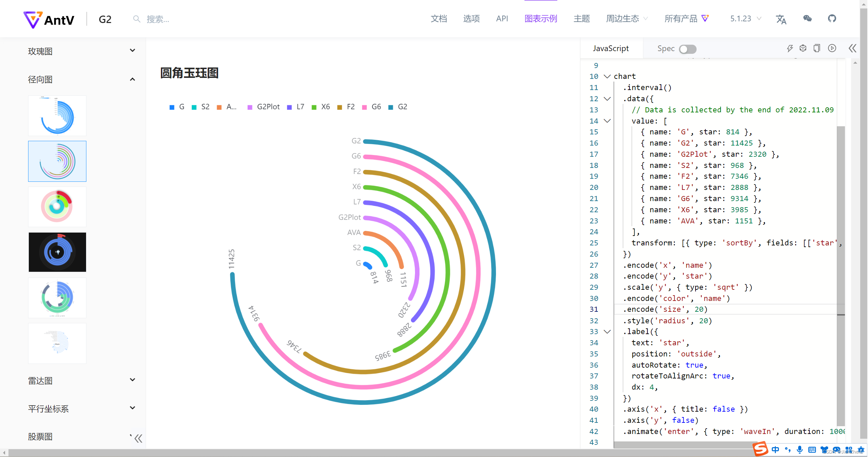The height and width of the screenshot is (457, 868).
Task: Click the G6 axis label on chart
Action: tap(356, 156)
